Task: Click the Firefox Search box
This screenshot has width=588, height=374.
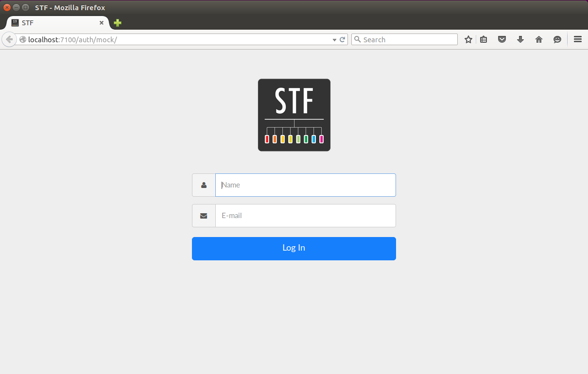Action: (404, 40)
